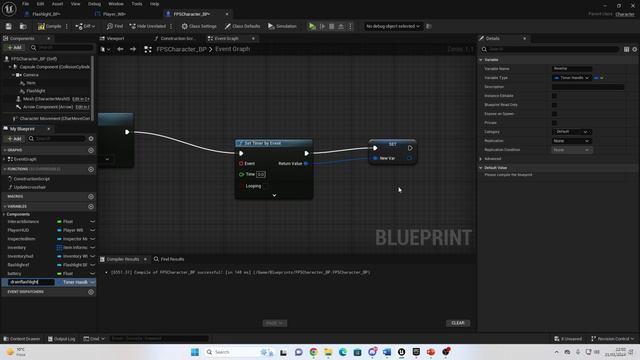Open the Updatecrosshair function

pos(29,187)
